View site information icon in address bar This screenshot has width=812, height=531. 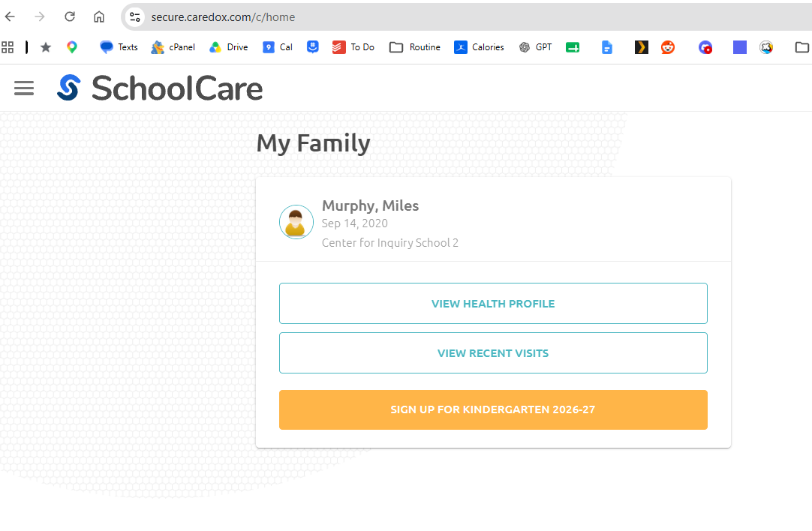click(134, 17)
